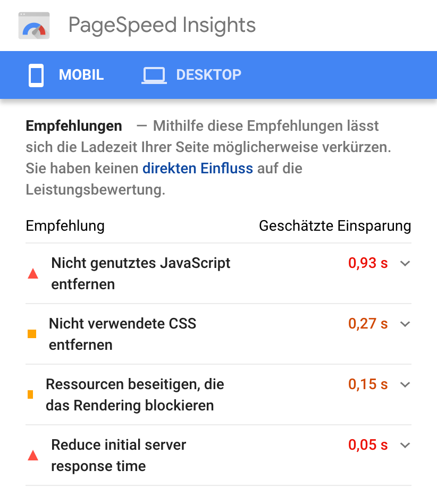
Task: Click orange square beside render-blocking resources
Action: coord(30,394)
